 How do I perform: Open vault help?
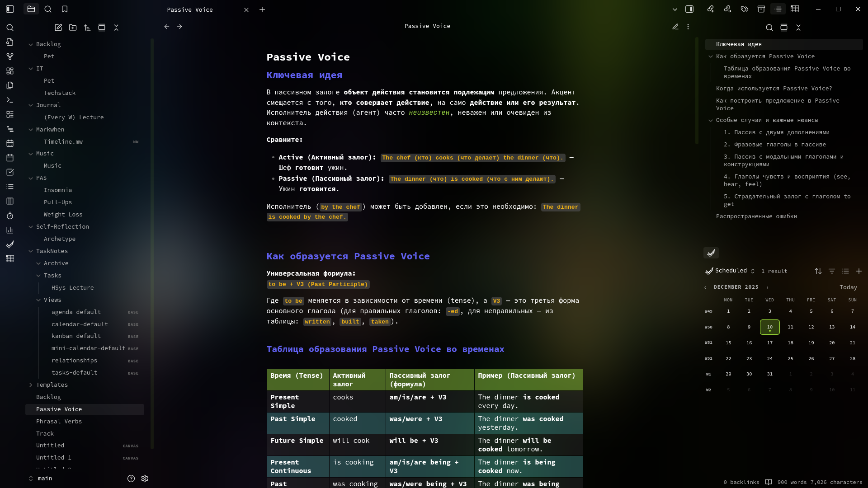(131, 479)
